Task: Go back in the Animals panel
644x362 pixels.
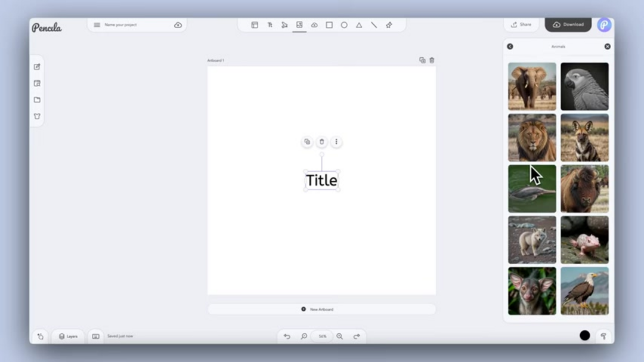Action: tap(510, 47)
